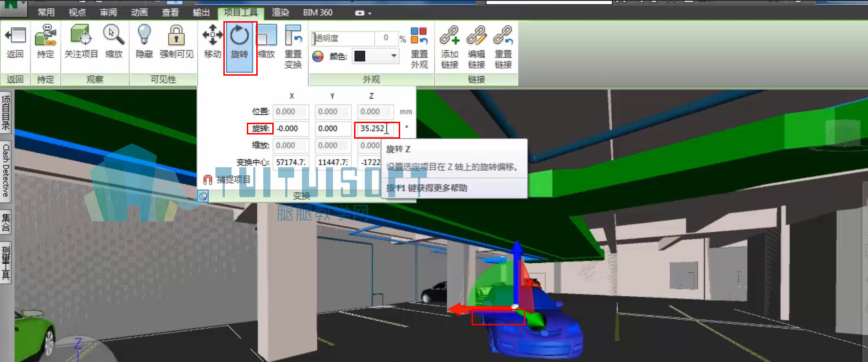Click 重置变换 (Reset Transform)

pyautogui.click(x=293, y=47)
